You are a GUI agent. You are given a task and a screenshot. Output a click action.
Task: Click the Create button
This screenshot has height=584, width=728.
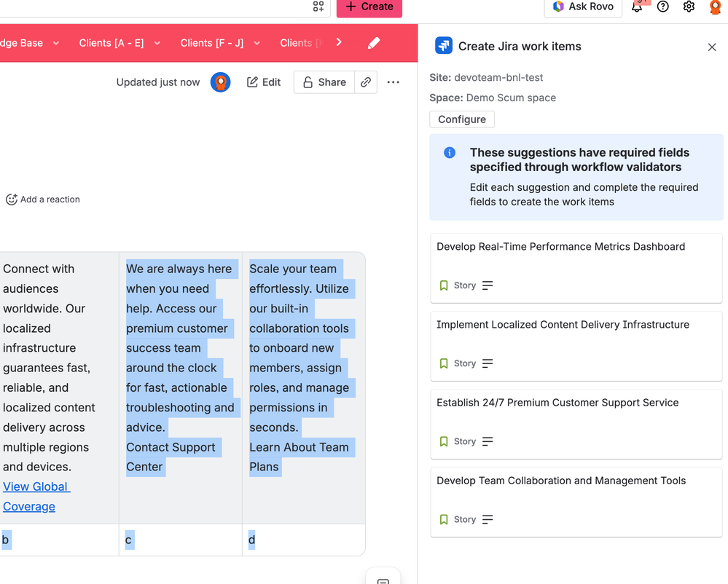click(369, 7)
